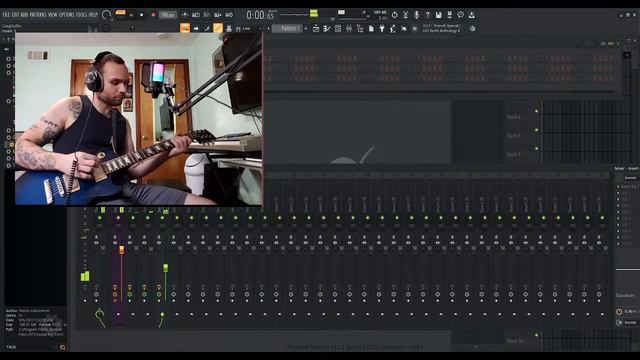The image size is (640, 360).
Task: Click the magnet snap icon
Action: tap(238, 29)
